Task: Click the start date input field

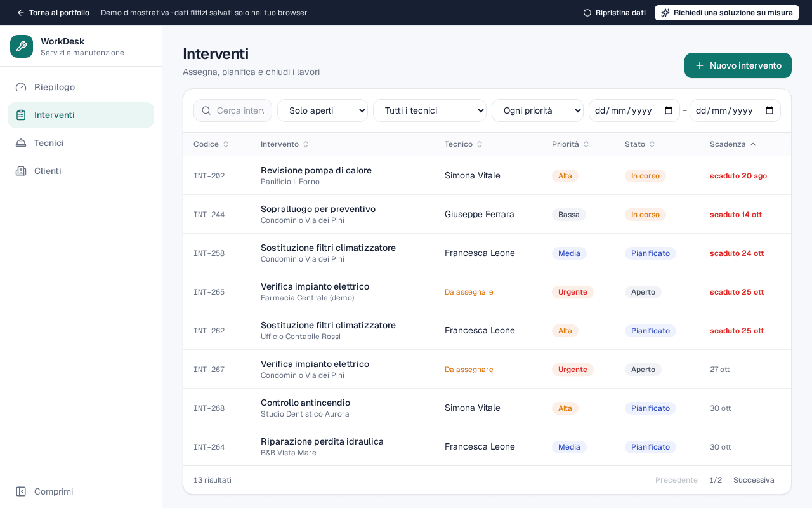Action: [634, 110]
